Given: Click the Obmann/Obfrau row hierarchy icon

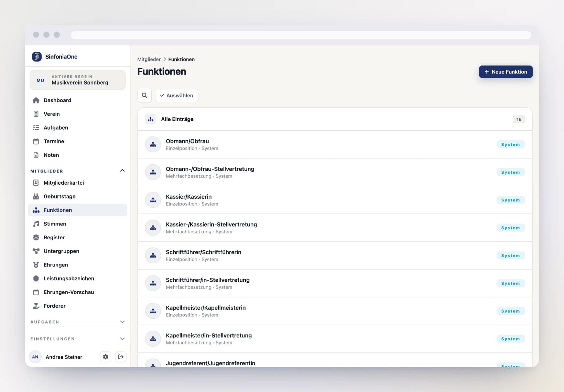Looking at the screenshot, I should click(153, 144).
